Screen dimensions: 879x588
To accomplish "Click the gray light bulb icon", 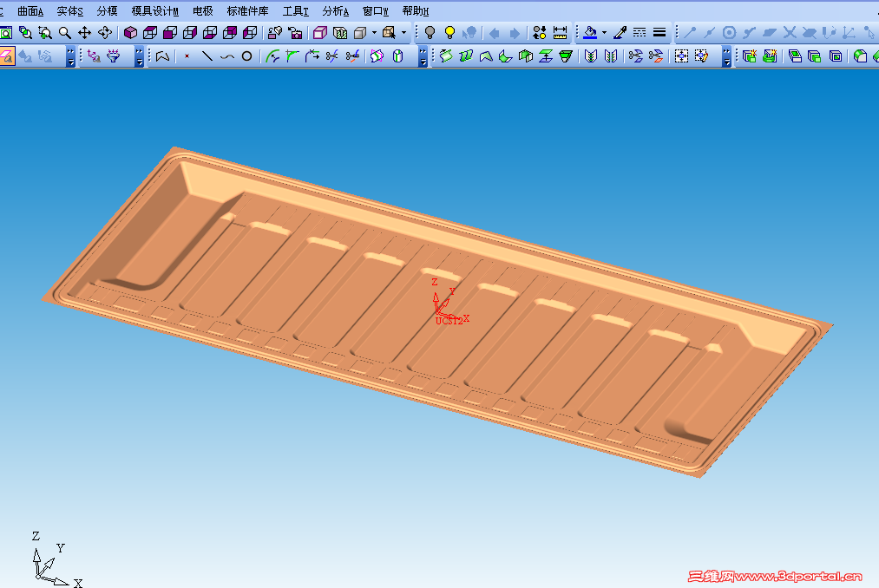I will [430, 32].
